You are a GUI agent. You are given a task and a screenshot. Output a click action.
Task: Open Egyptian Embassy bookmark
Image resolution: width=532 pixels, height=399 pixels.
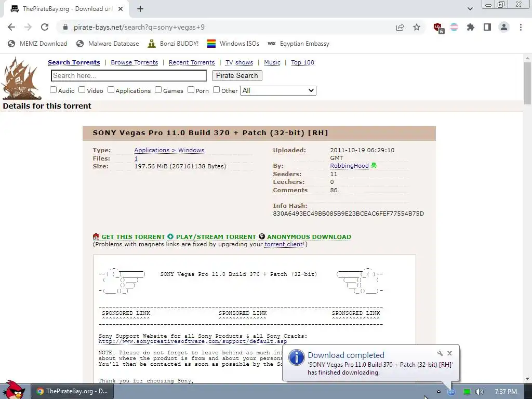click(298, 44)
